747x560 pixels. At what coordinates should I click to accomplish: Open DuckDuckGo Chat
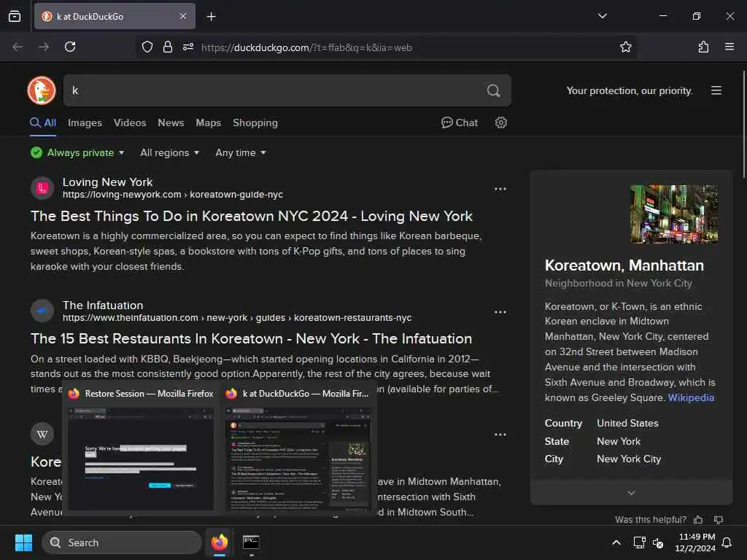coord(460,122)
